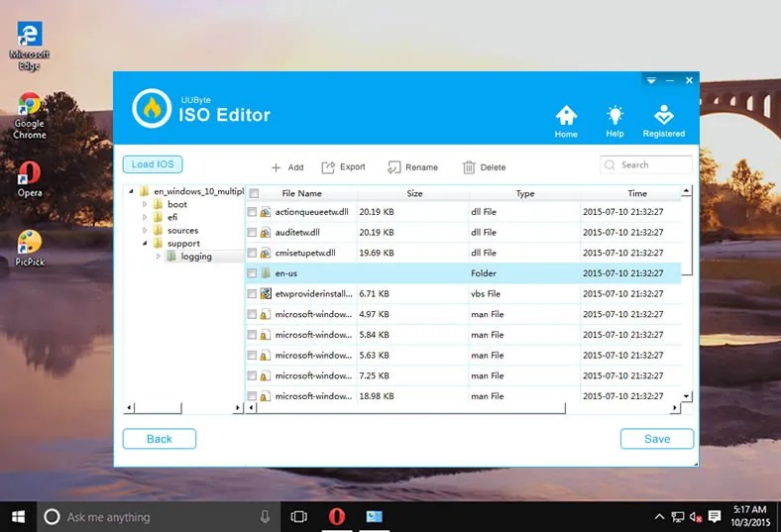Image resolution: width=781 pixels, height=532 pixels.
Task: Open Action Center notifications icon
Action: 715,516
